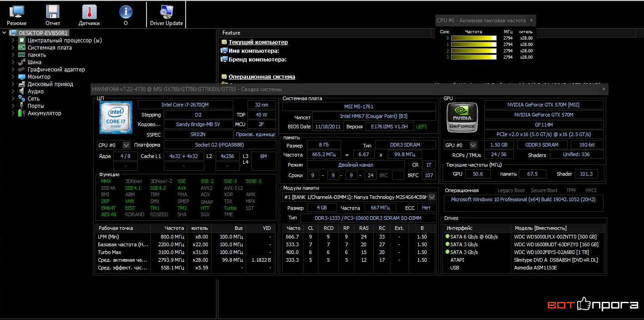Screen dimensions: 644x320
Task: Click the Turbo Max operating point row
Action: tap(186, 252)
